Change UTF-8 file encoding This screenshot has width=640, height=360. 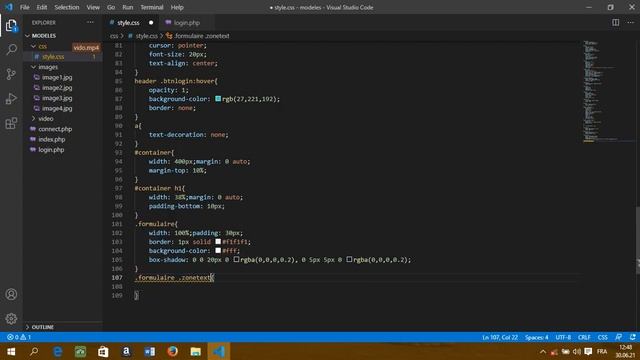click(563, 337)
